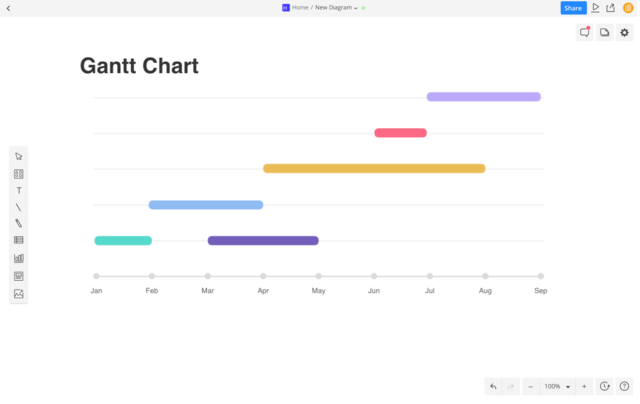This screenshot has width=640, height=404.
Task: Zoom out with the minus button
Action: pos(531,386)
